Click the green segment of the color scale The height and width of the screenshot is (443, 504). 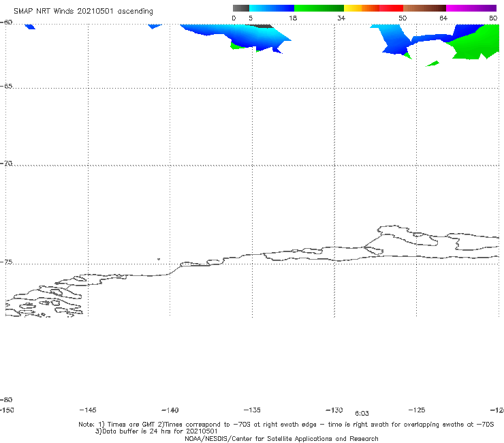[319, 8]
